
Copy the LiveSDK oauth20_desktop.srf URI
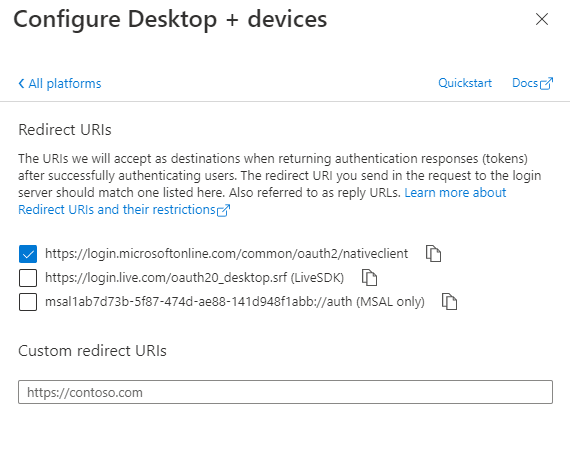pos(369,278)
